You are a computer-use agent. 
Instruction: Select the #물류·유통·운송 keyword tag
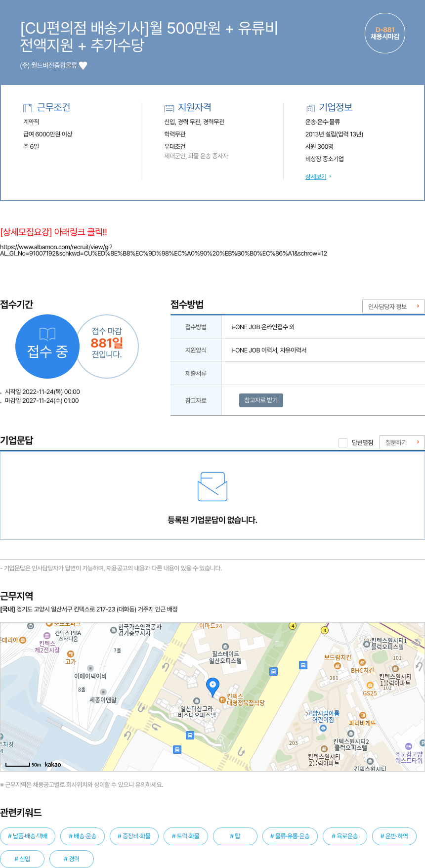(x=290, y=836)
